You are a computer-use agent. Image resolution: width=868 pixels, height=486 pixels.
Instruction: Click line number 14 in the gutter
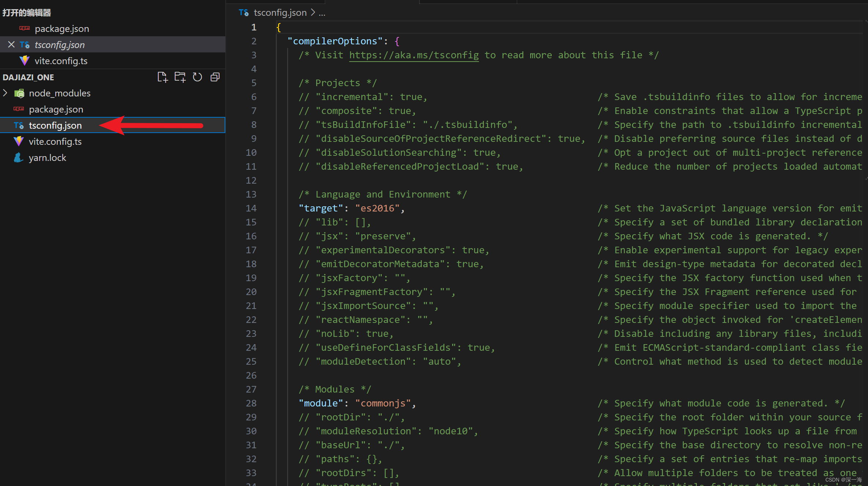(x=251, y=208)
